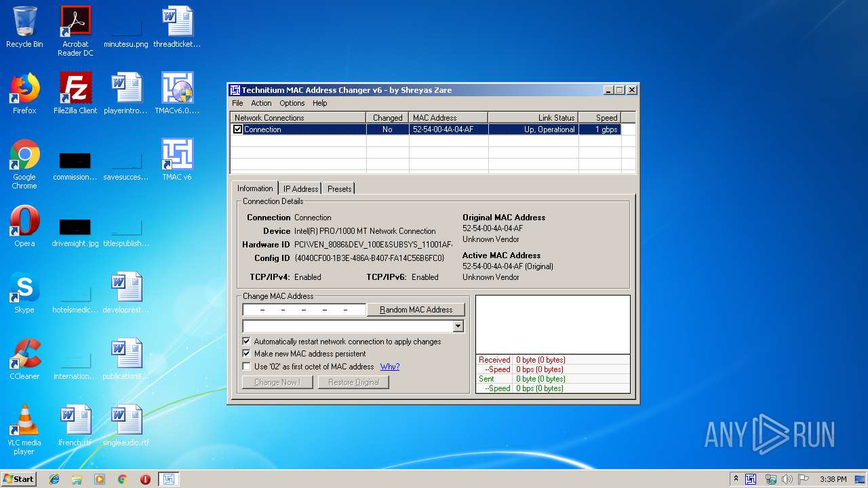This screenshot has height=488, width=868.
Task: Open the Action menu
Action: click(x=261, y=103)
